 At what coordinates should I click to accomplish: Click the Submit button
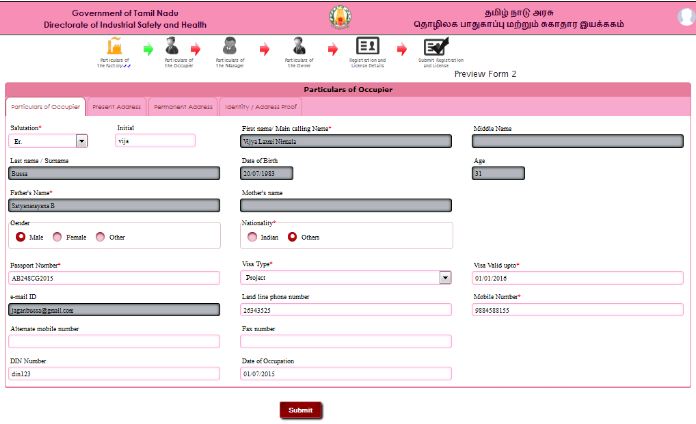[x=301, y=410]
